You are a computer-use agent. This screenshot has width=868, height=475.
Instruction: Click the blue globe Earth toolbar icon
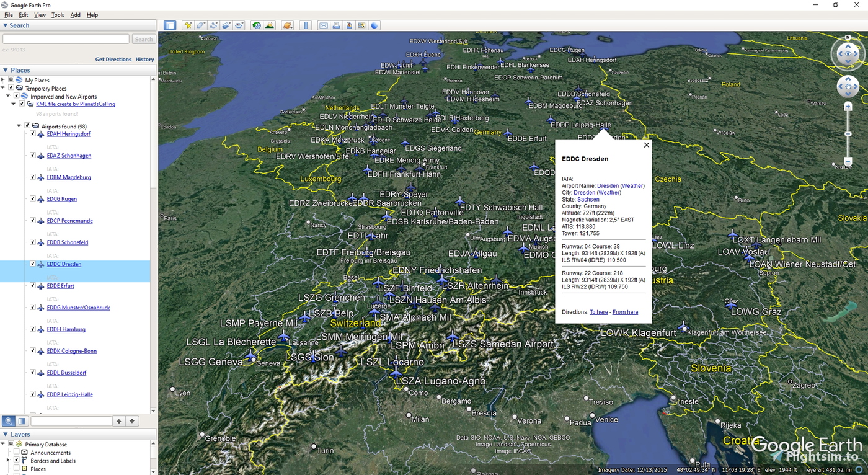(374, 25)
